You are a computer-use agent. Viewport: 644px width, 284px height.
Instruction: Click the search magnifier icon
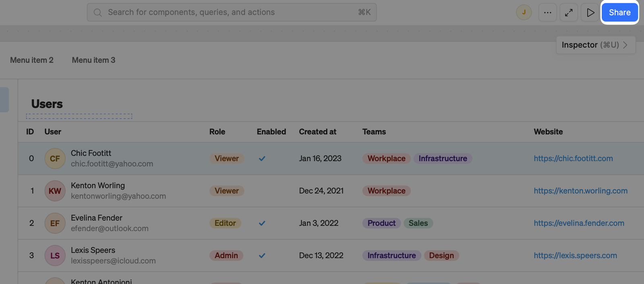point(97,12)
